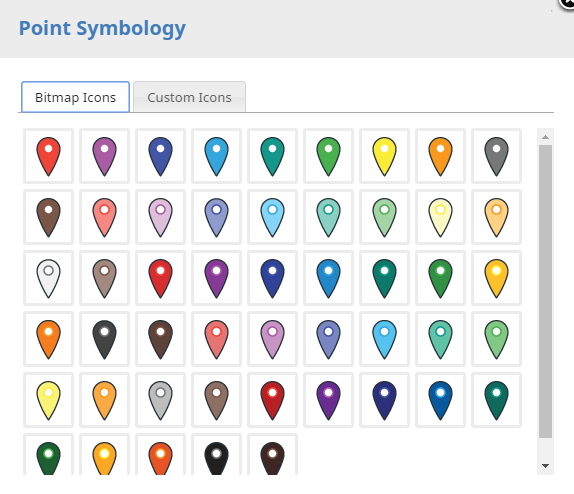Pick the gray pin in the first row
This screenshot has width=574, height=494.
496,156
